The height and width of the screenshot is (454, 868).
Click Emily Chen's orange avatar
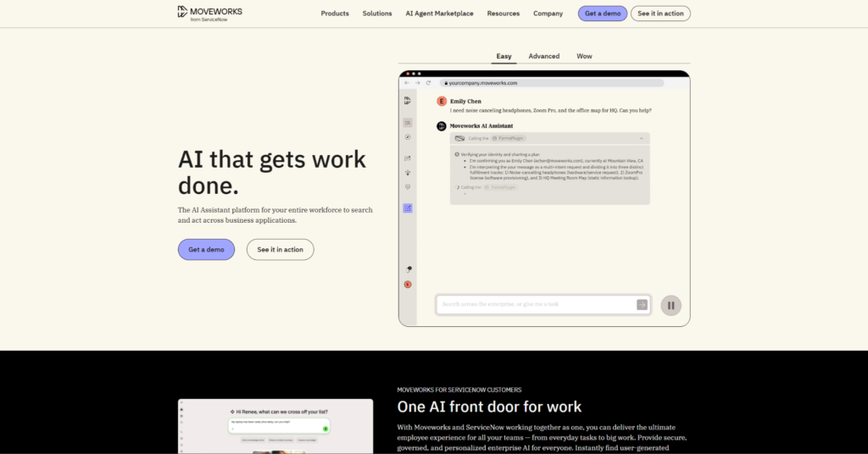click(441, 101)
